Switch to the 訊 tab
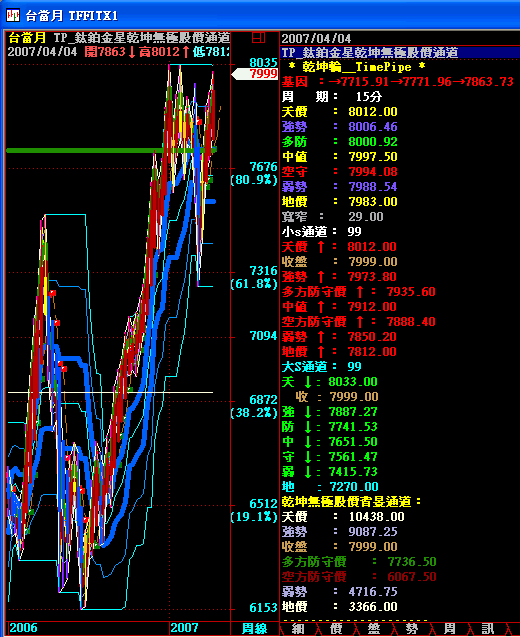Image resolution: width=520 pixels, height=637 pixels. click(488, 628)
